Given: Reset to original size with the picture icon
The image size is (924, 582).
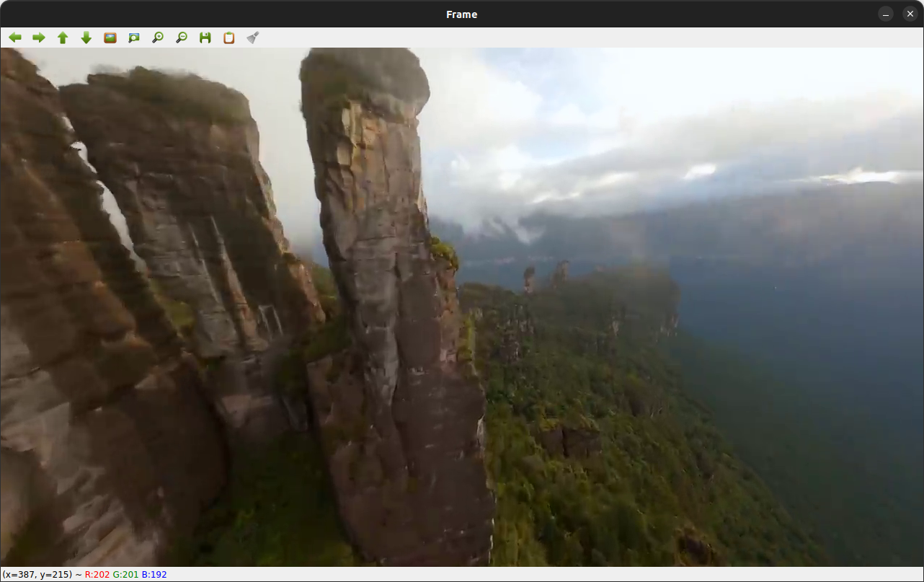Looking at the screenshot, I should 110,38.
